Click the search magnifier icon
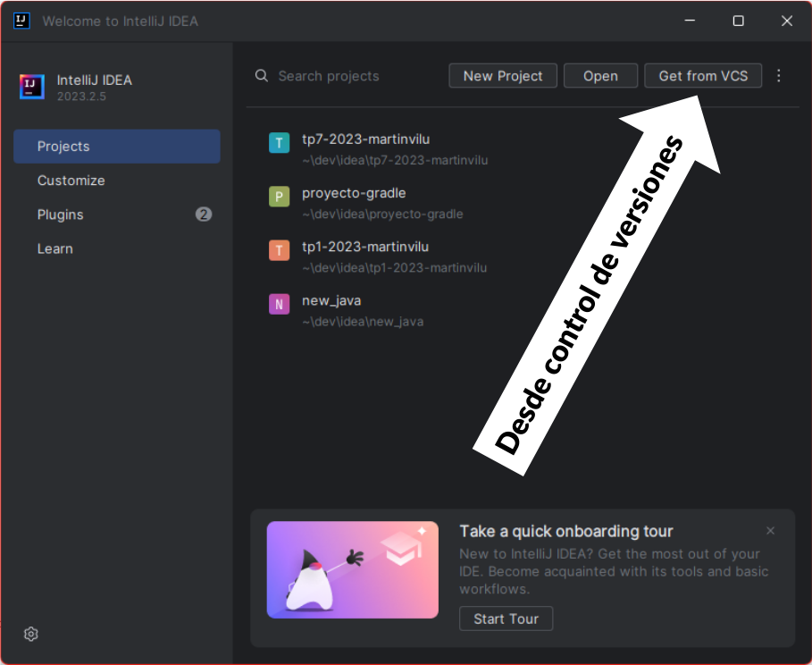 pos(262,76)
